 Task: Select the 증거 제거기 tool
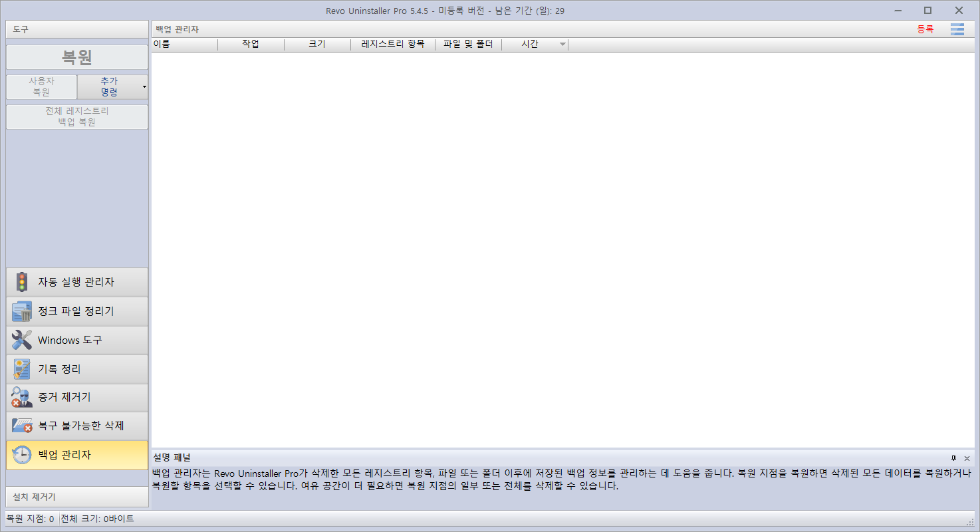(x=77, y=398)
